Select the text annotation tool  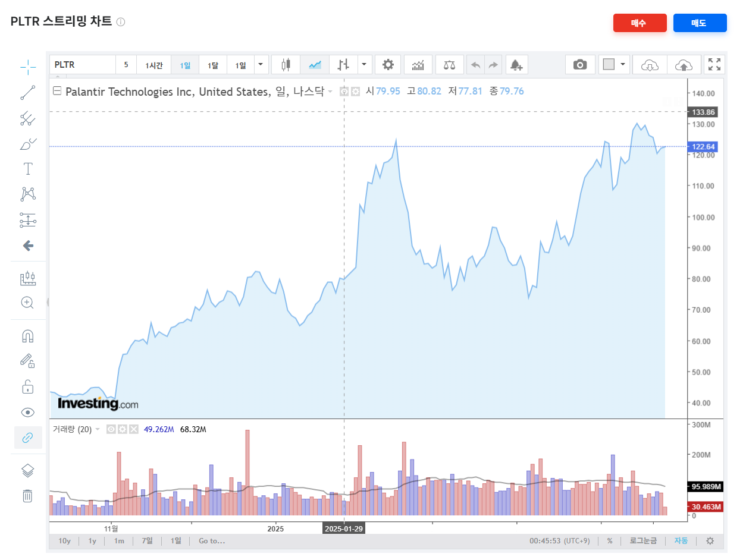27,168
